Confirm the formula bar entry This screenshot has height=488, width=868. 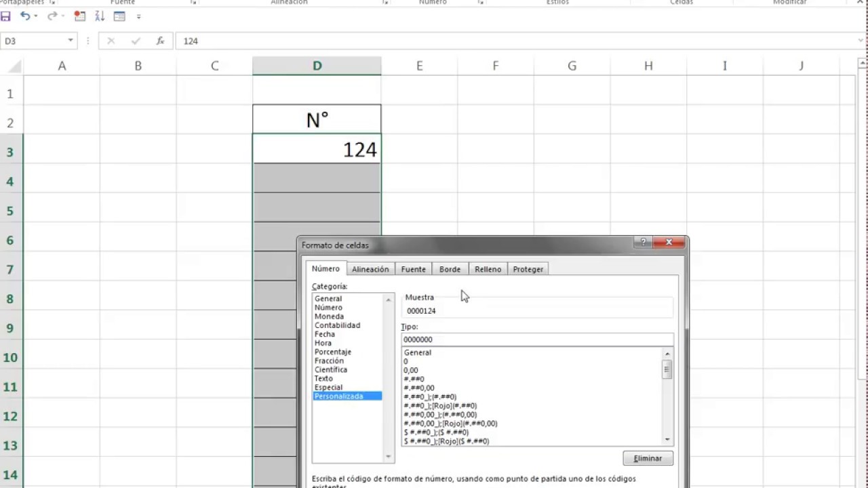(136, 41)
